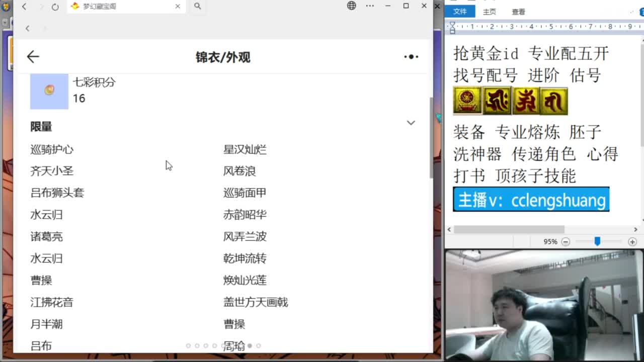The width and height of the screenshot is (644, 362).
Task: Open the browser search magnifier icon
Action: point(198,6)
